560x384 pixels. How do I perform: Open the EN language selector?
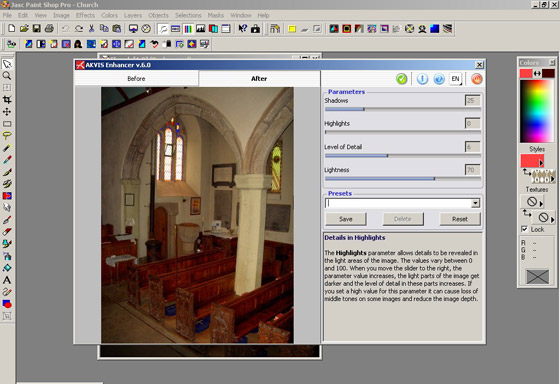coord(456,79)
